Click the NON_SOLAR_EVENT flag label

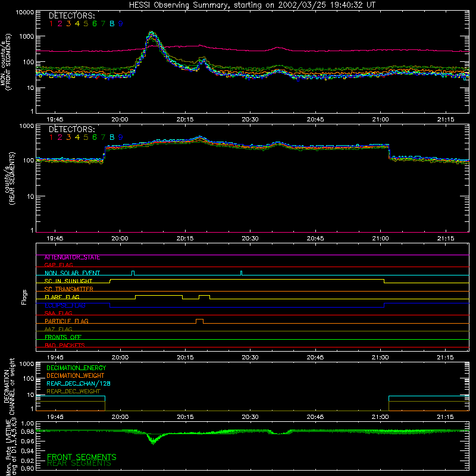pos(72,273)
